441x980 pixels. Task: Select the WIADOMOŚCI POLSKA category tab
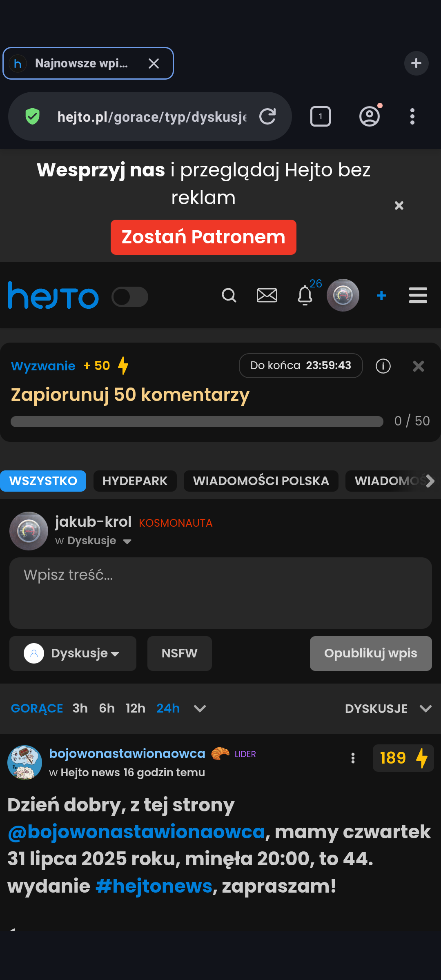[261, 481]
